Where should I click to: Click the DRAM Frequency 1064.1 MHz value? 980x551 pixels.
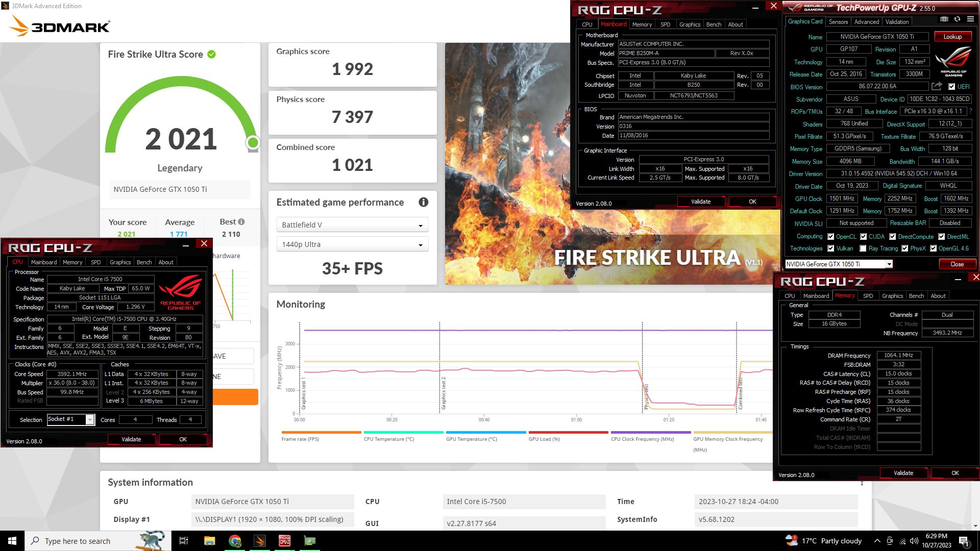tap(899, 356)
